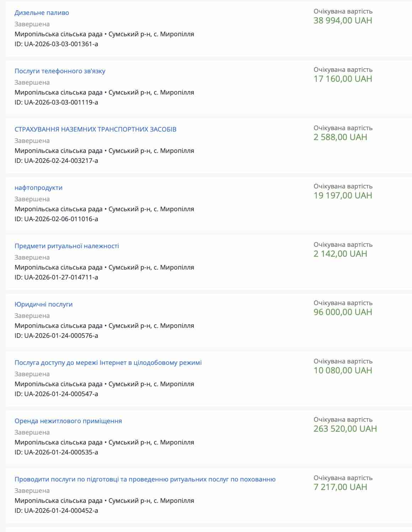
Task: Open the ритуальних послуг по похованню tender
Action: [145, 479]
